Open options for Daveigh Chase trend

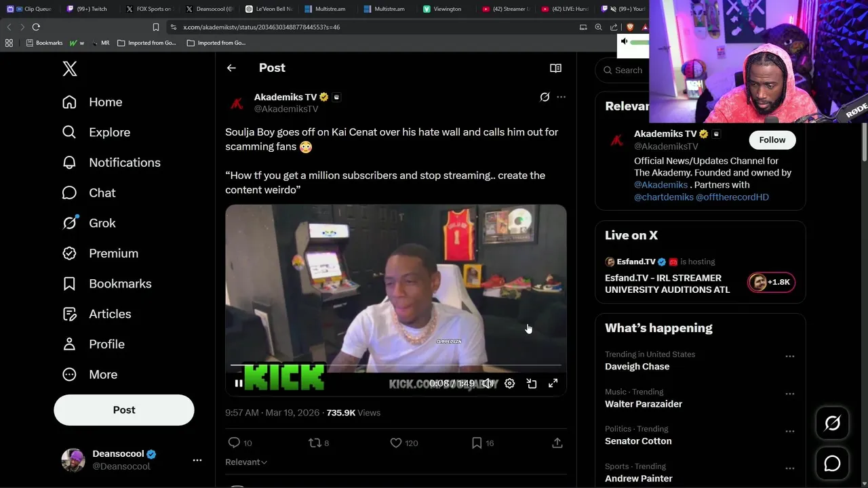click(789, 357)
